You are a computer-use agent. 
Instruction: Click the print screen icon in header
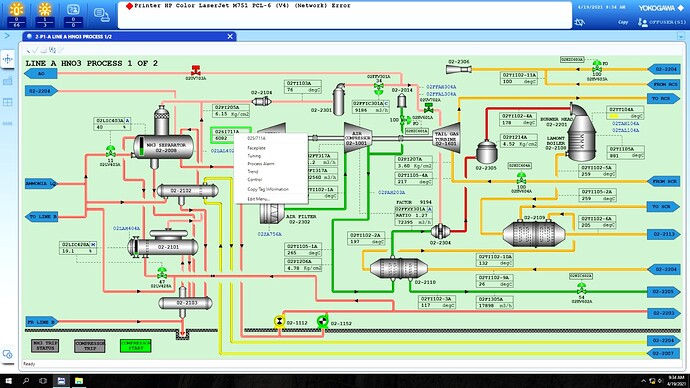click(102, 15)
